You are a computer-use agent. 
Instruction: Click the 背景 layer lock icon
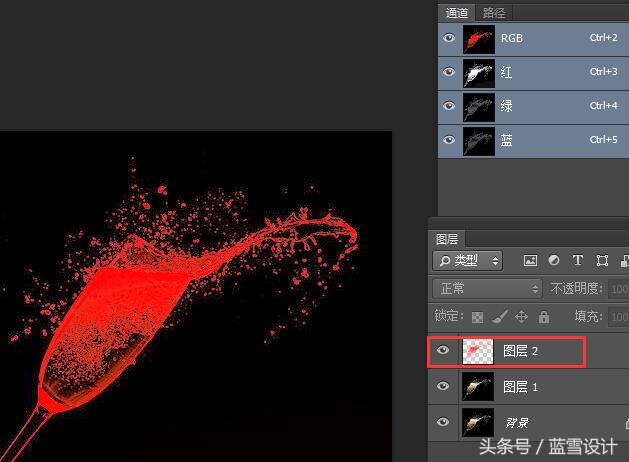pos(627,422)
